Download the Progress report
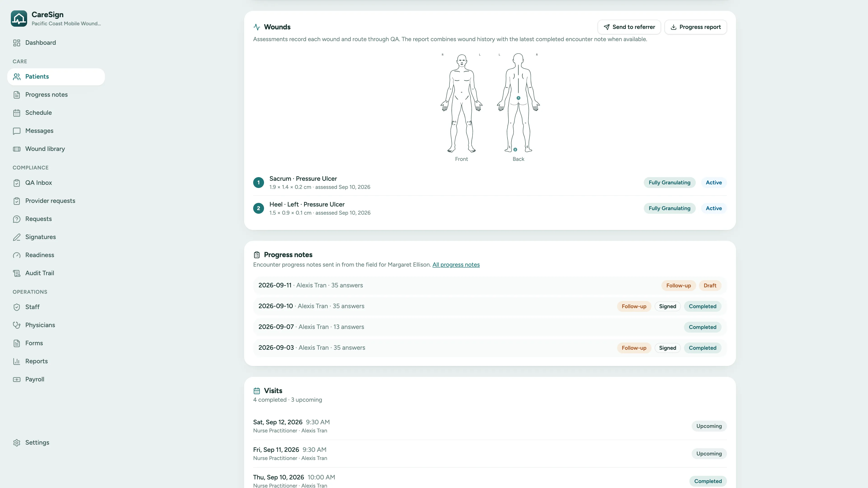The width and height of the screenshot is (868, 488). [x=696, y=27]
